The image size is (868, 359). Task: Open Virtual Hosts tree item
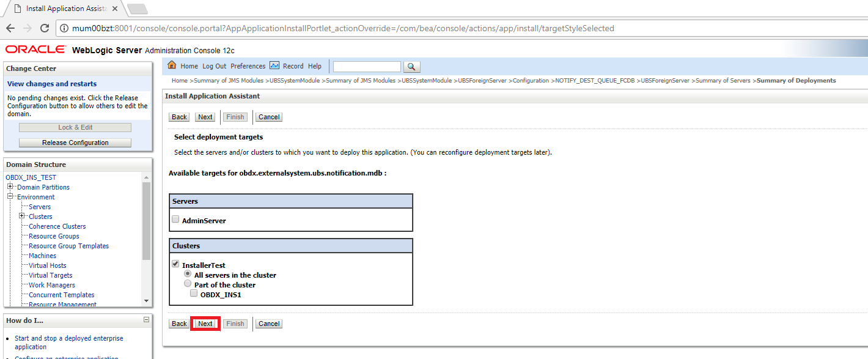pyautogui.click(x=48, y=265)
